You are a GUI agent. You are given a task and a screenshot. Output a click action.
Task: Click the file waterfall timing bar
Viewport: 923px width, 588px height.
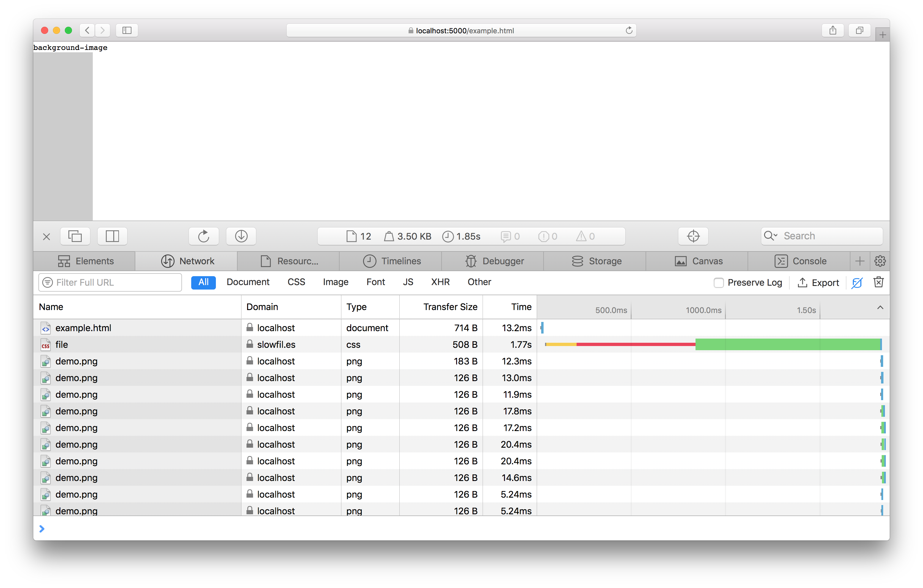pyautogui.click(x=713, y=344)
